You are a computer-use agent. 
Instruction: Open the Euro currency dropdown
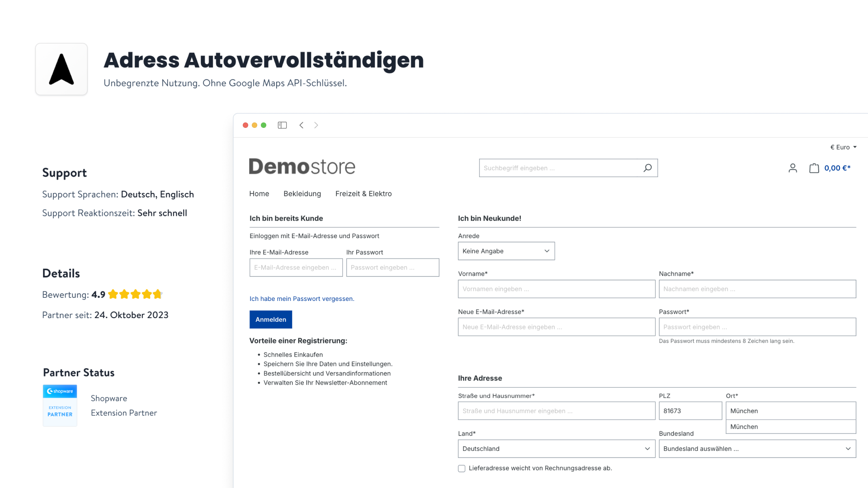[843, 147]
